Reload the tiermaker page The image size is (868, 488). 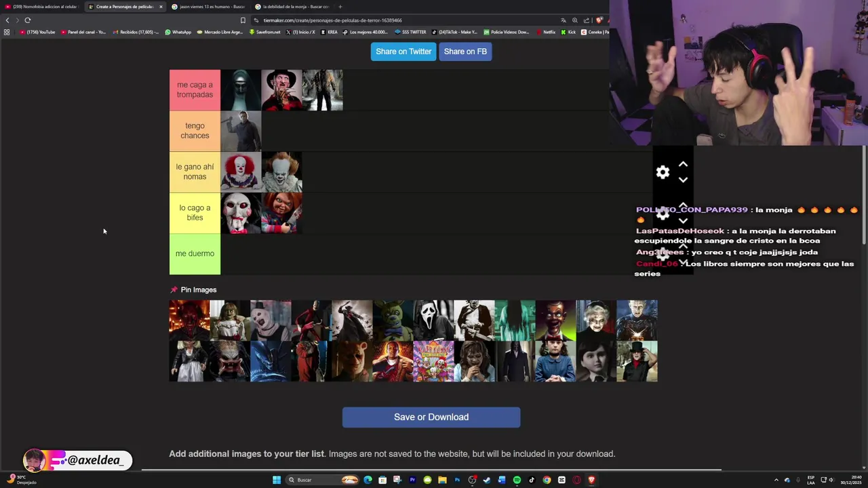pyautogui.click(x=28, y=20)
